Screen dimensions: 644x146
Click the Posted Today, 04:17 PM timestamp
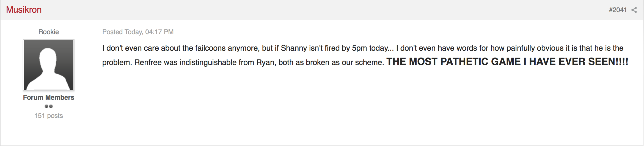(138, 32)
